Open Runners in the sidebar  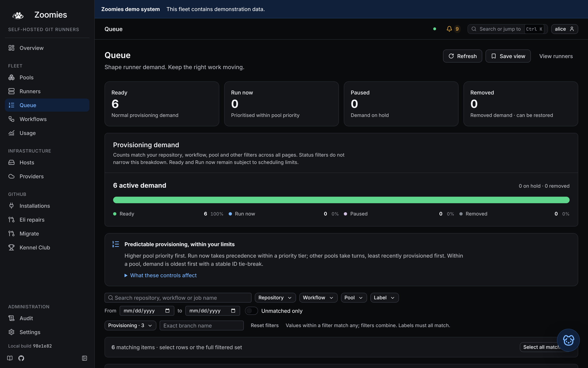(x=47, y=91)
